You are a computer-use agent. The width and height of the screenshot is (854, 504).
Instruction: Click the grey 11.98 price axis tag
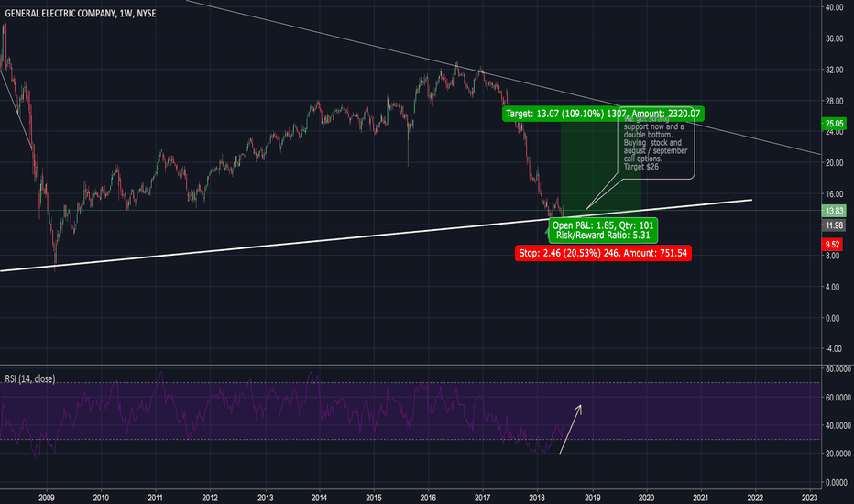point(834,225)
